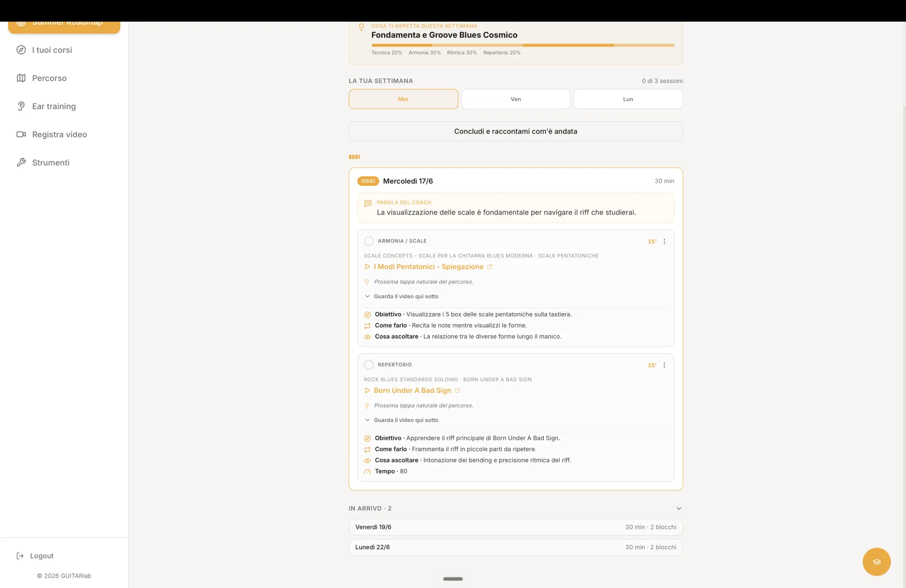
Task: Mark Armonia / Scale block as complete
Action: (x=369, y=241)
